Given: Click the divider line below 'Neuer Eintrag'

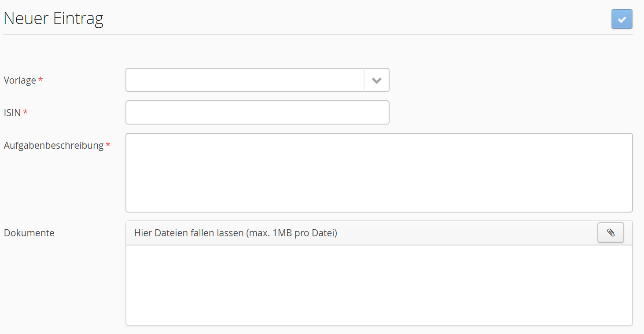Looking at the screenshot, I should tap(317, 34).
